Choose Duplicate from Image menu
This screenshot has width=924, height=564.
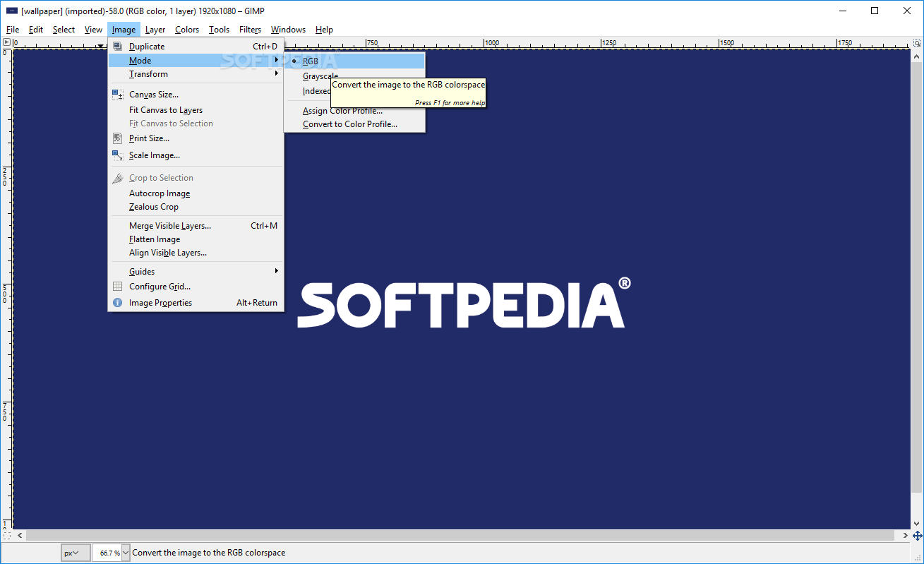point(196,47)
